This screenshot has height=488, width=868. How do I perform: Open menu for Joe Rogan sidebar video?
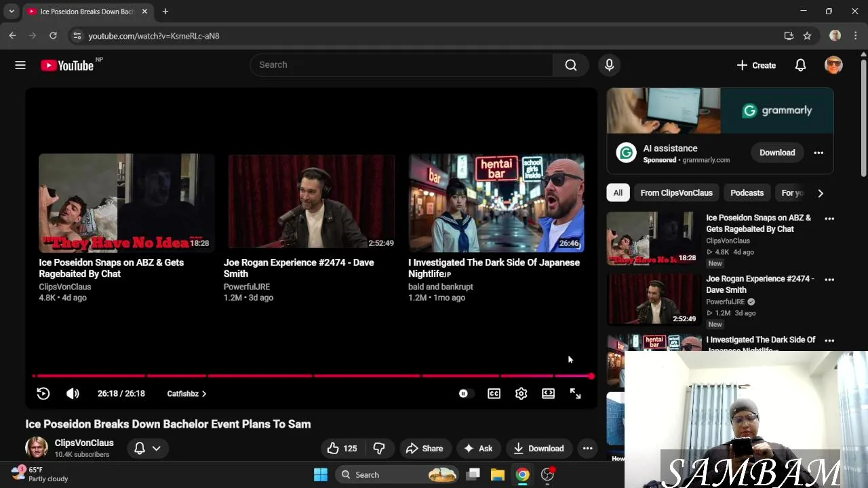point(829,279)
